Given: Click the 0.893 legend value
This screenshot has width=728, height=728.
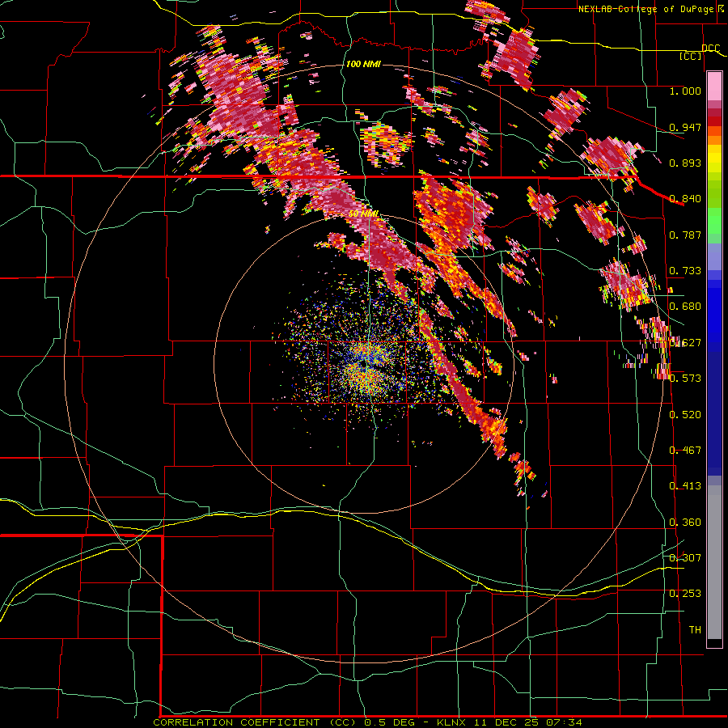Looking at the screenshot, I should 685,163.
